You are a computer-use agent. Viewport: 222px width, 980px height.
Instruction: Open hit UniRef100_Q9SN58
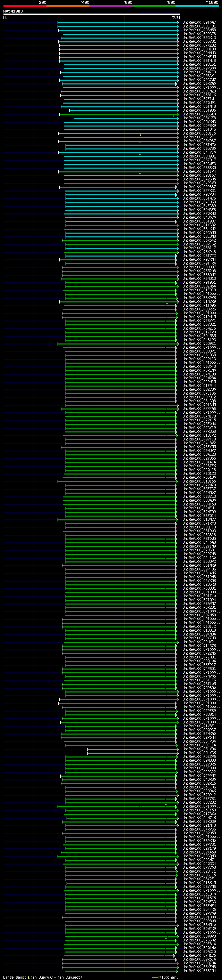pyautogui.click(x=199, y=30)
